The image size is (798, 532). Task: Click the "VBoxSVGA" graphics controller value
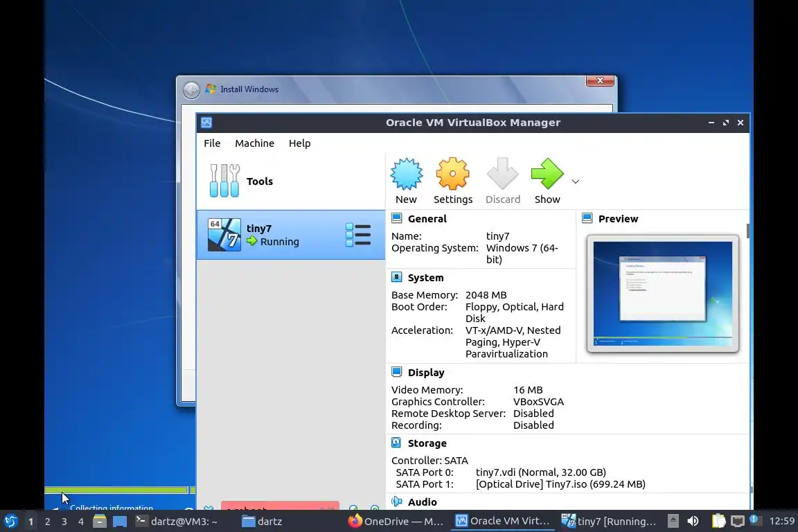click(x=538, y=402)
